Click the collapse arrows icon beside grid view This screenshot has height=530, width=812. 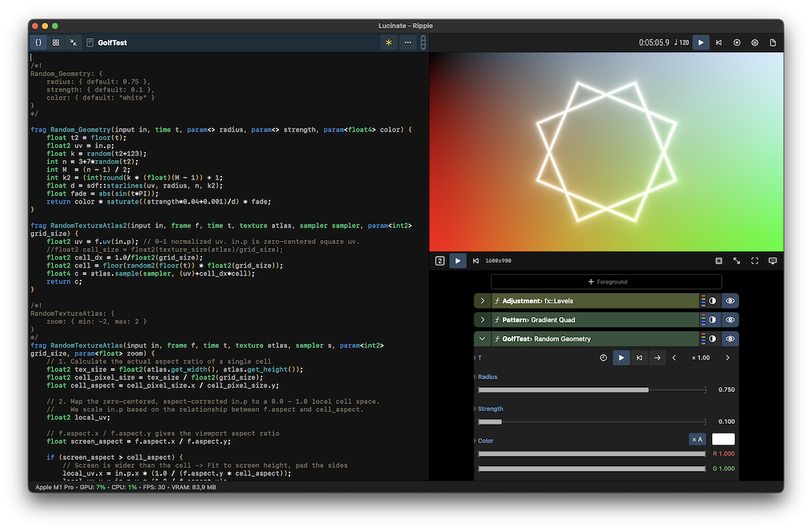(73, 43)
